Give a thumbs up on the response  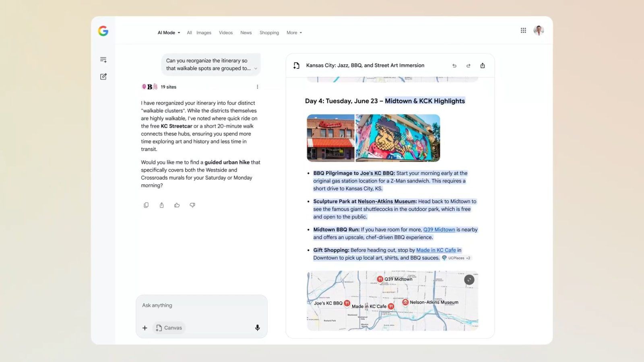click(177, 205)
